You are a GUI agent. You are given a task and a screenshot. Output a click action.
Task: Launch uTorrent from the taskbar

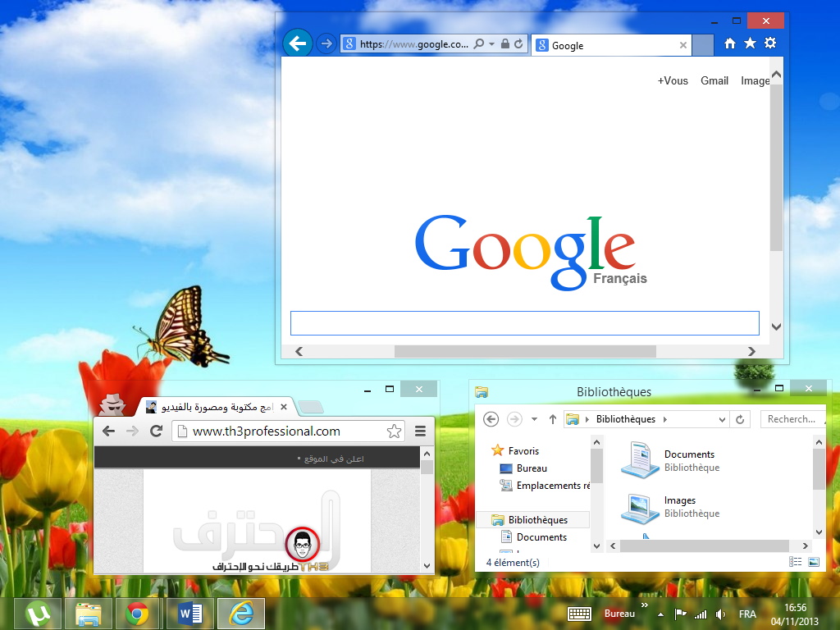[38, 613]
